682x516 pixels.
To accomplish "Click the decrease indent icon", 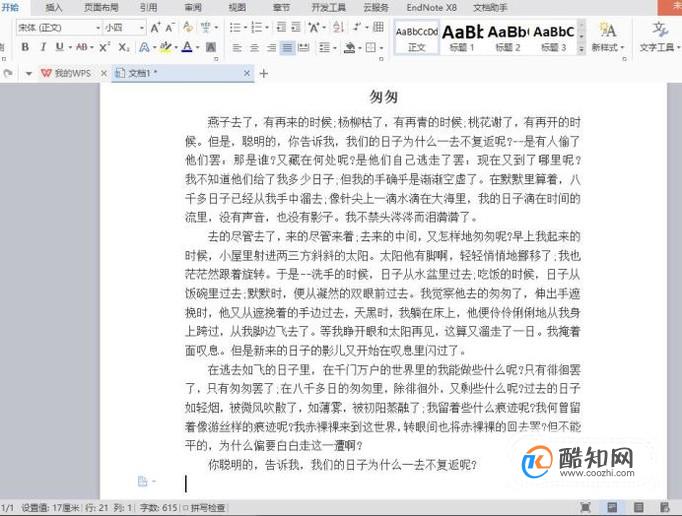I will point(281,27).
